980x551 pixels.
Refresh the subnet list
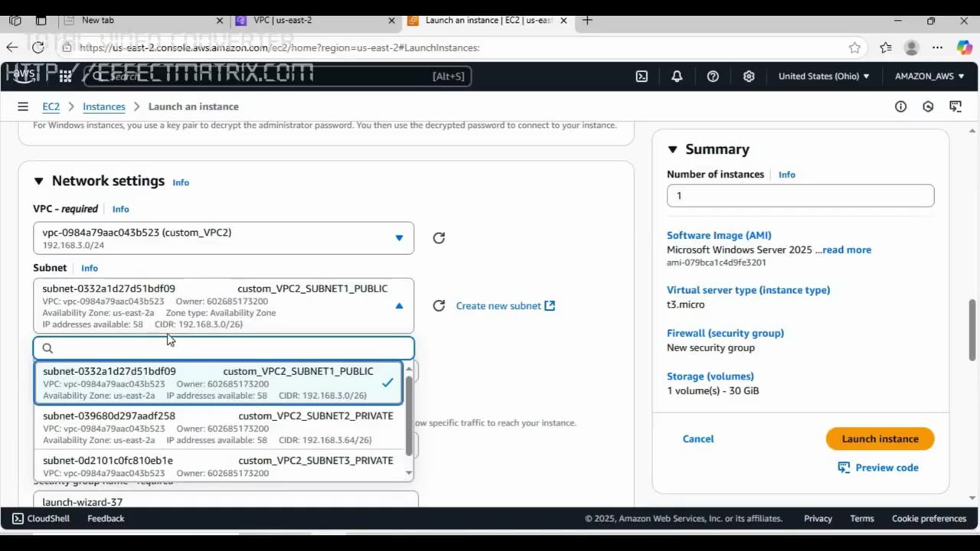coord(439,305)
